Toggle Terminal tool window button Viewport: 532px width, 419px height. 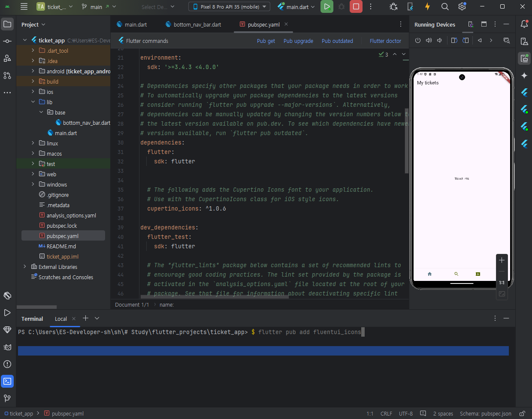7,381
